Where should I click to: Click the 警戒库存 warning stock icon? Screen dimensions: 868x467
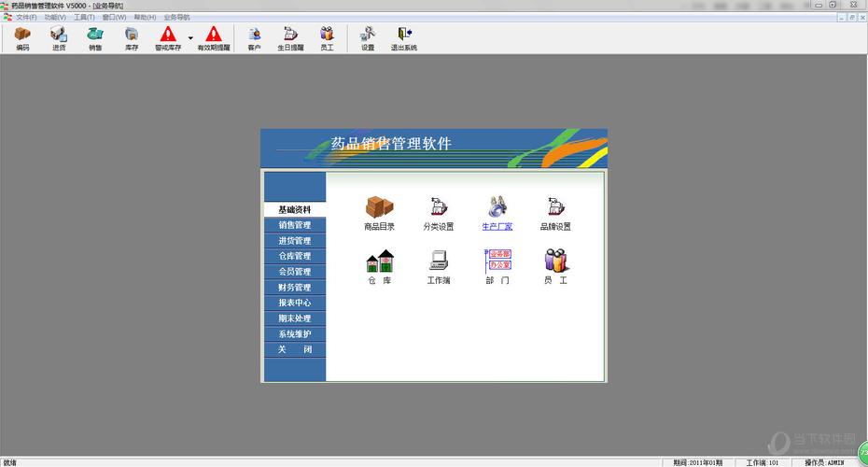[168, 39]
